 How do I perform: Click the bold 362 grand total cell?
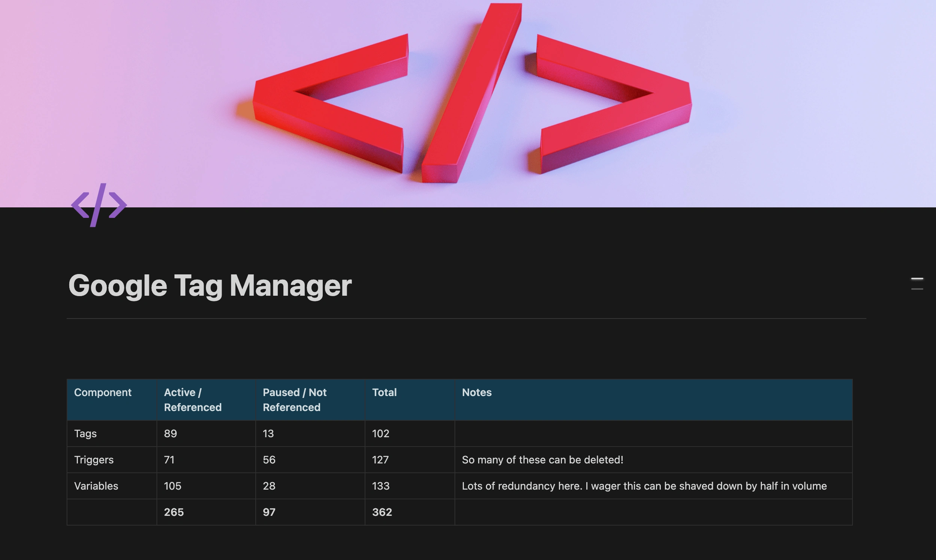(x=410, y=512)
